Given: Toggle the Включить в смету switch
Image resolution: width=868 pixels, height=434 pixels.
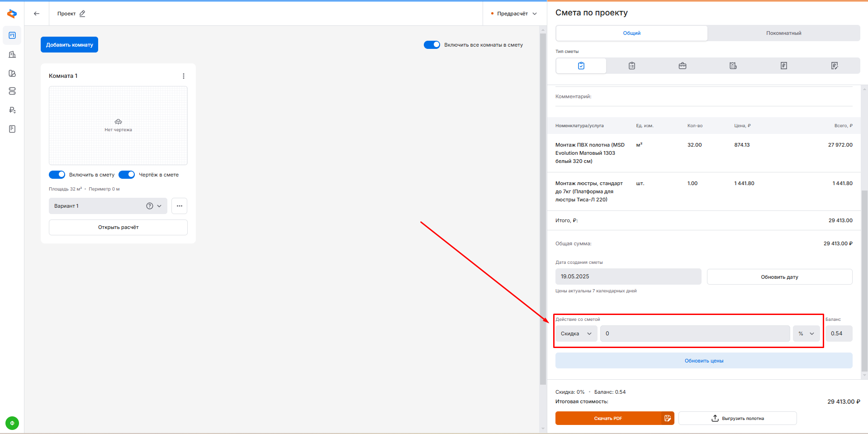Looking at the screenshot, I should tap(57, 175).
